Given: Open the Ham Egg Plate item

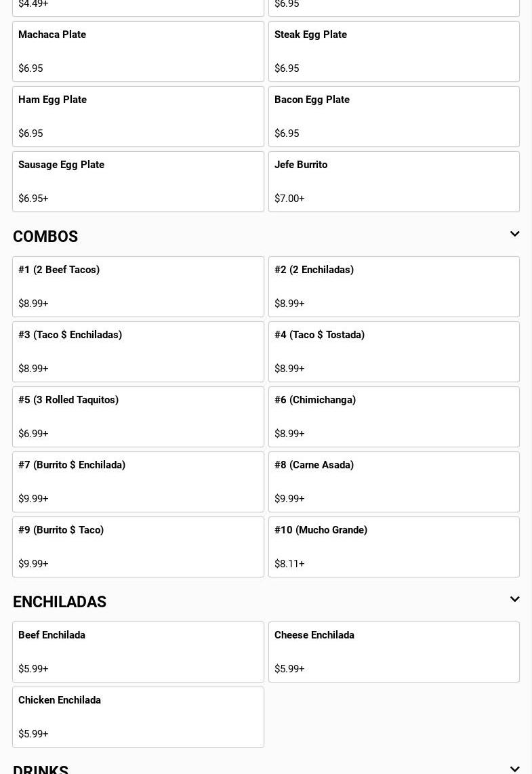Looking at the screenshot, I should pos(138,117).
